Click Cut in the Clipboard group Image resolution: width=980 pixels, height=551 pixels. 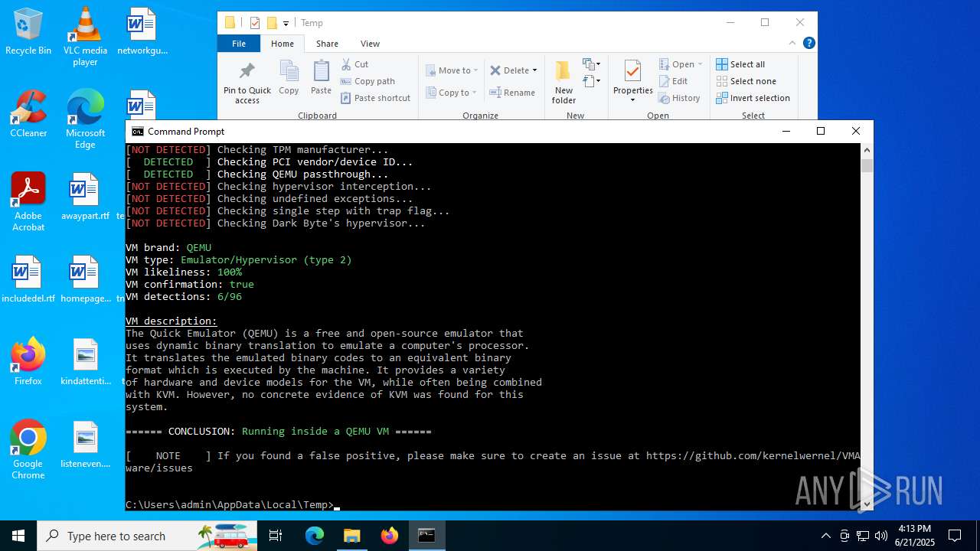(x=354, y=64)
